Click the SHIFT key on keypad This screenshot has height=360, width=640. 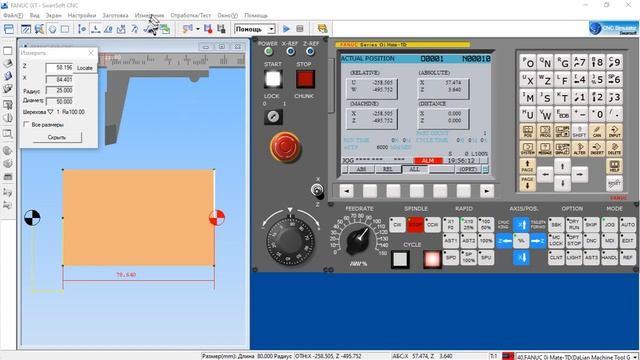(x=580, y=131)
